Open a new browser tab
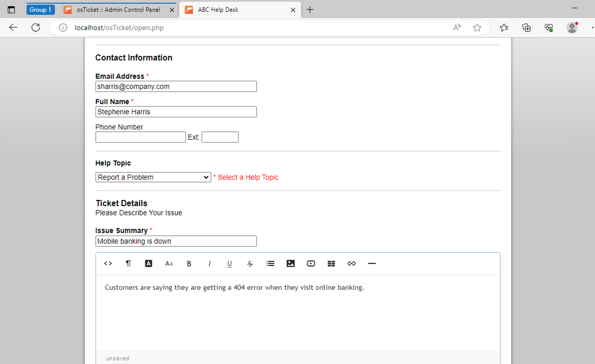Image resolution: width=595 pixels, height=364 pixels. click(310, 10)
